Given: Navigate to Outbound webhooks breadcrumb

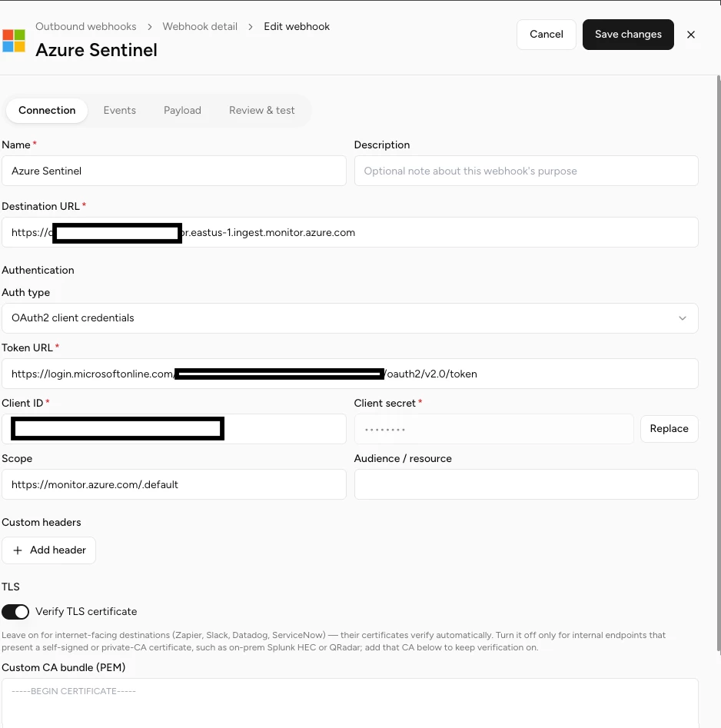Looking at the screenshot, I should tap(86, 26).
